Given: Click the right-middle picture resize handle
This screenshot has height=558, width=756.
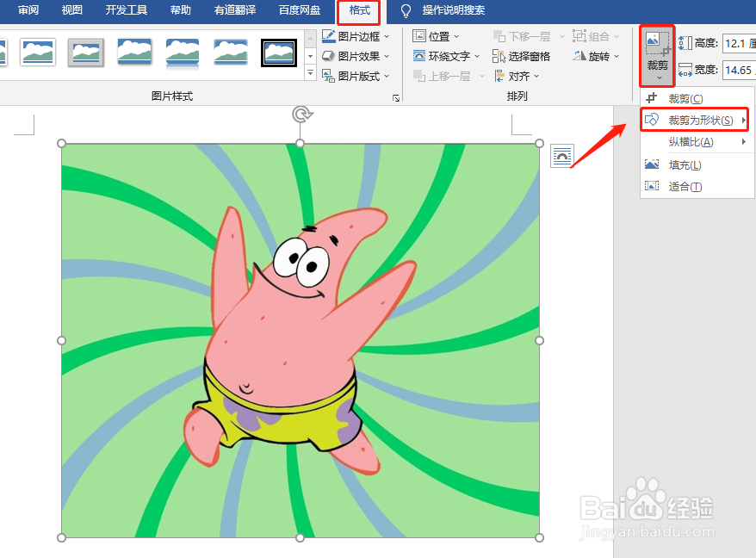Looking at the screenshot, I should coord(539,340).
